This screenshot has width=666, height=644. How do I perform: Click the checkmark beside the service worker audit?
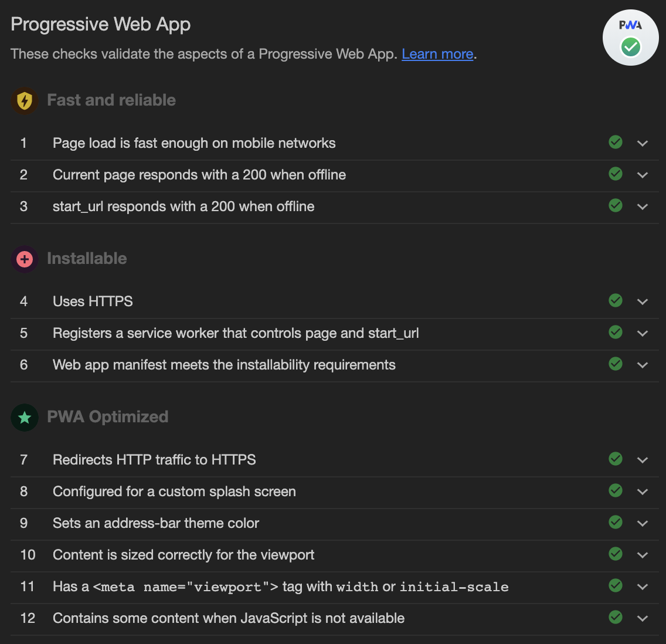(x=616, y=333)
